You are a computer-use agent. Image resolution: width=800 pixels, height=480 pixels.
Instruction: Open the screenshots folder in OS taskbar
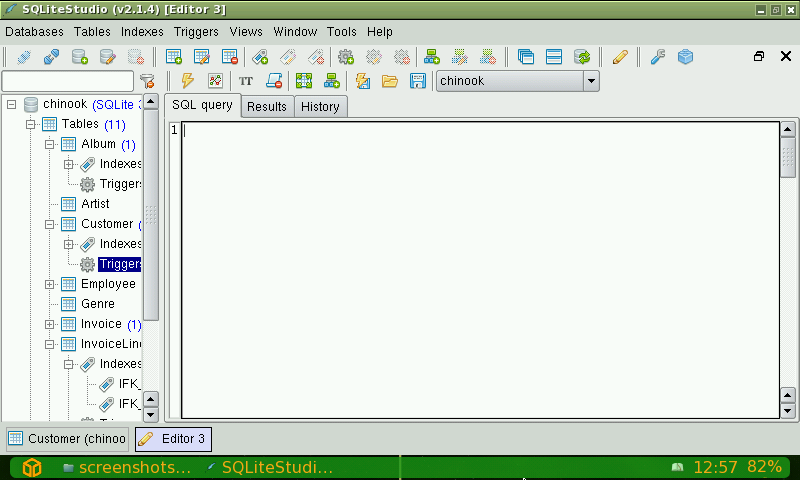coord(128,467)
